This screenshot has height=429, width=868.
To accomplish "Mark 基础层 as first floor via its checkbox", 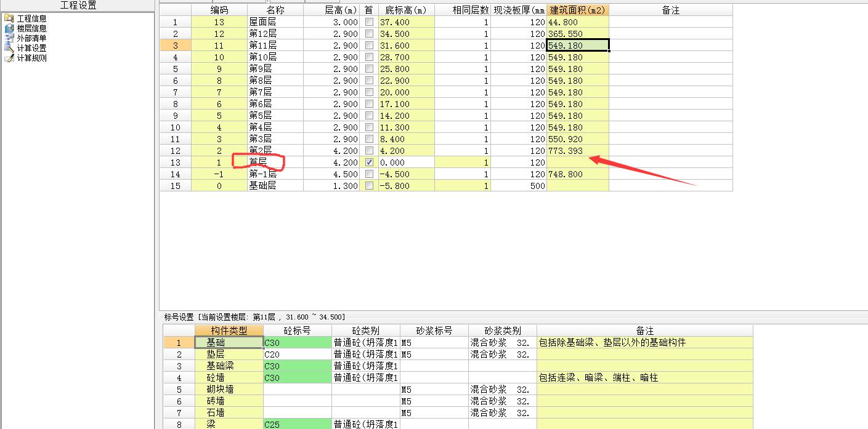I will coord(368,186).
